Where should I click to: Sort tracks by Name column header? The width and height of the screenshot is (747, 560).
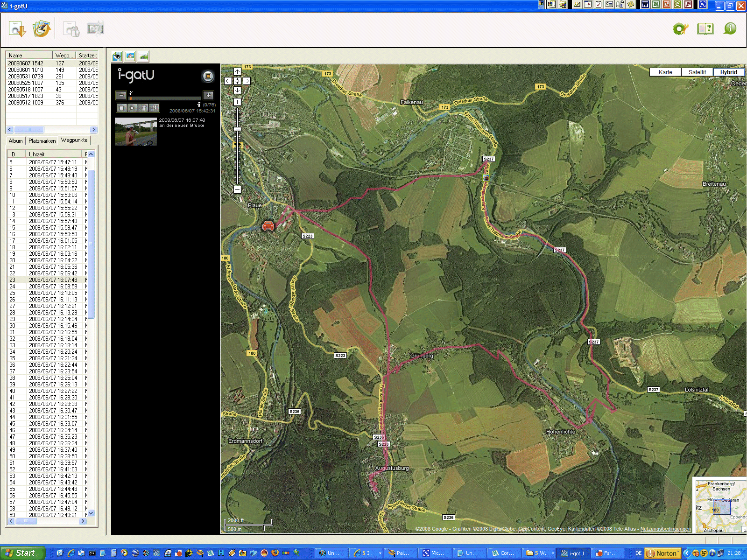[x=29, y=55]
